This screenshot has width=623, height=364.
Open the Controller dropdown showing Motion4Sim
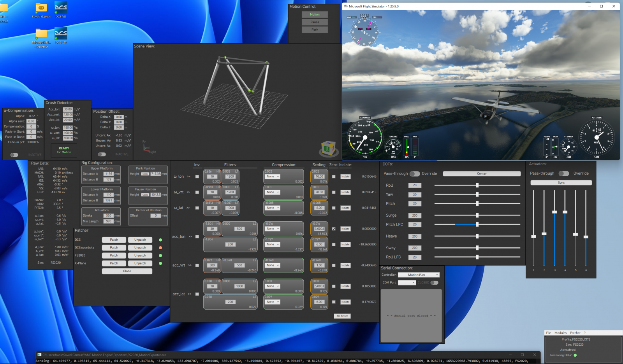(419, 275)
